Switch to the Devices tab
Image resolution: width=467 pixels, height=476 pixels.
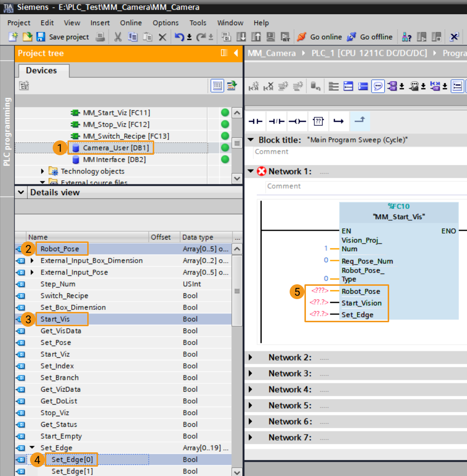click(x=41, y=70)
